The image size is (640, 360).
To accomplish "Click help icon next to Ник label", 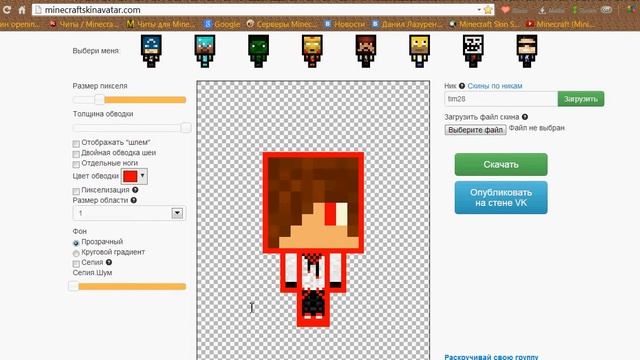I will (x=462, y=86).
